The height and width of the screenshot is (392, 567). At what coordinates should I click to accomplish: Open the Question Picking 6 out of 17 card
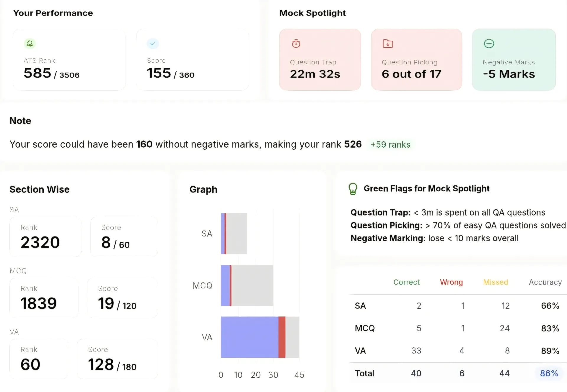[x=416, y=60]
